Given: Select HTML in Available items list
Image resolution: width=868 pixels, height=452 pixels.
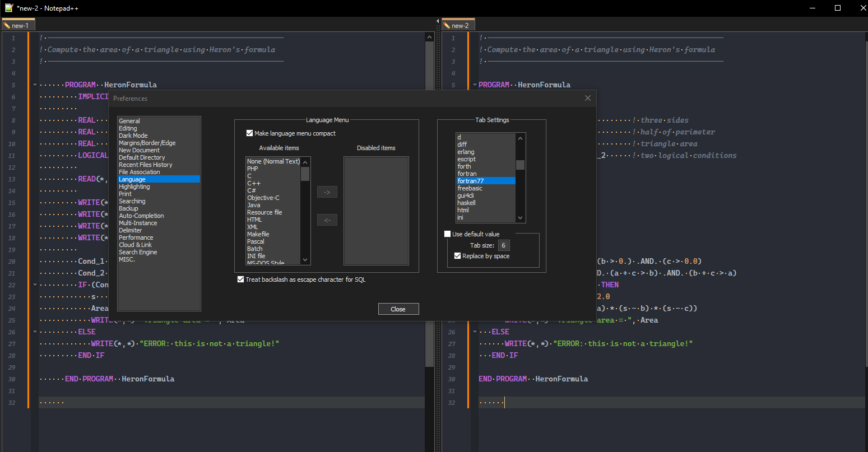Looking at the screenshot, I should pyautogui.click(x=273, y=220).
